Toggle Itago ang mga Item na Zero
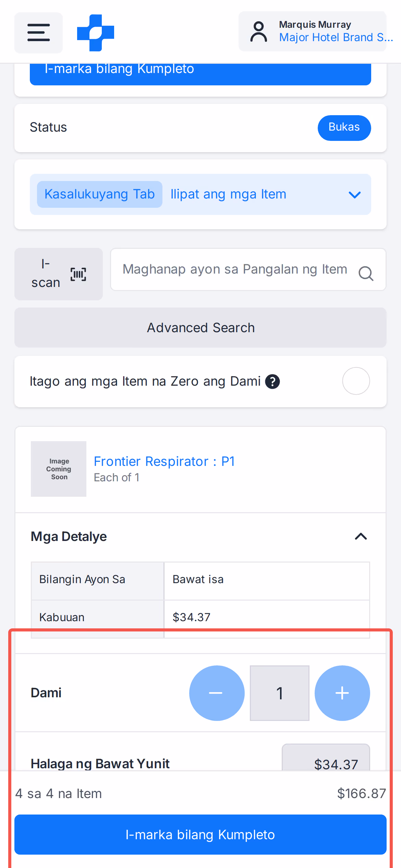 tap(356, 381)
